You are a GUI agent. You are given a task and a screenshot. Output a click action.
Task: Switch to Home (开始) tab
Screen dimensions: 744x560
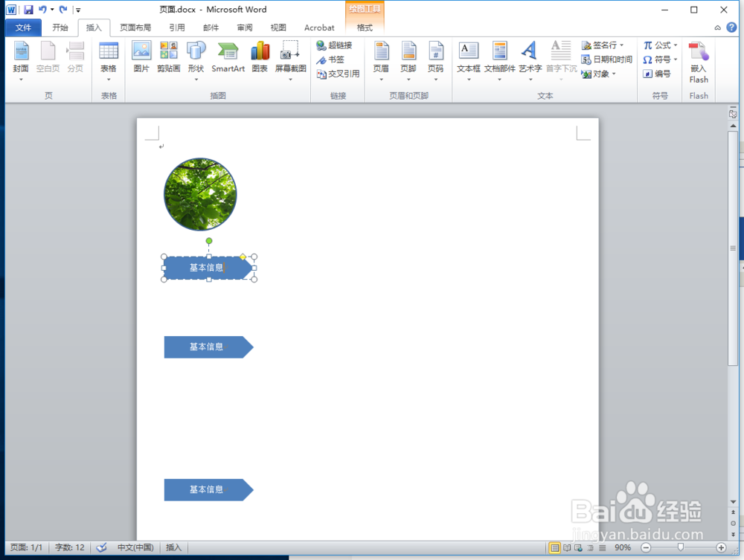(x=60, y=28)
